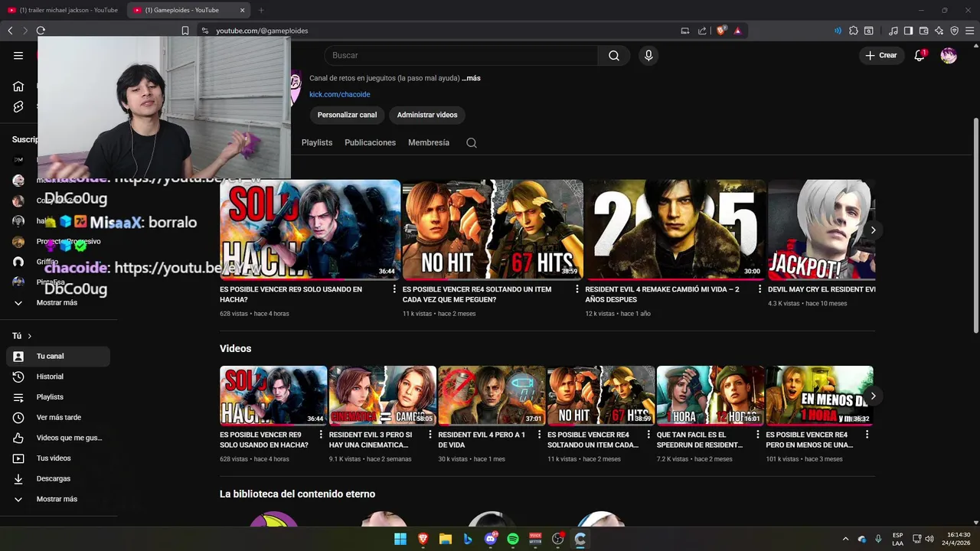The width and height of the screenshot is (980, 551).
Task: Advance the Videos shelf with right arrow
Action: tap(873, 396)
